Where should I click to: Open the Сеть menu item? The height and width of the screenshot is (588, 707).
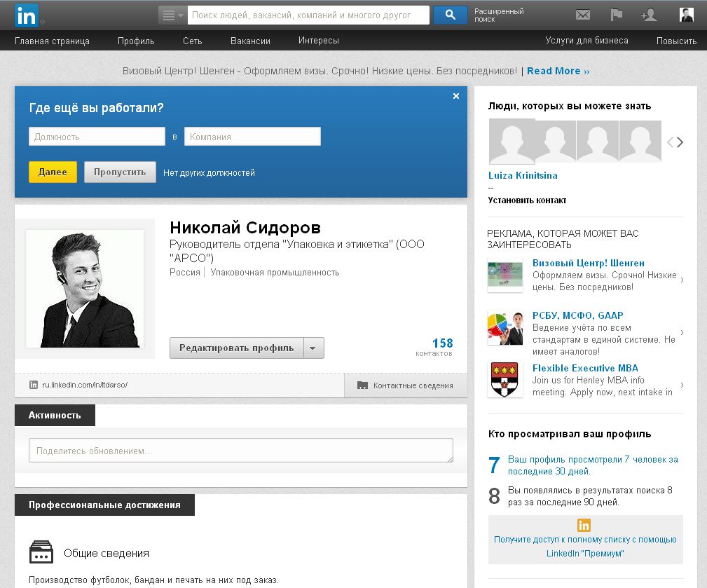click(192, 41)
